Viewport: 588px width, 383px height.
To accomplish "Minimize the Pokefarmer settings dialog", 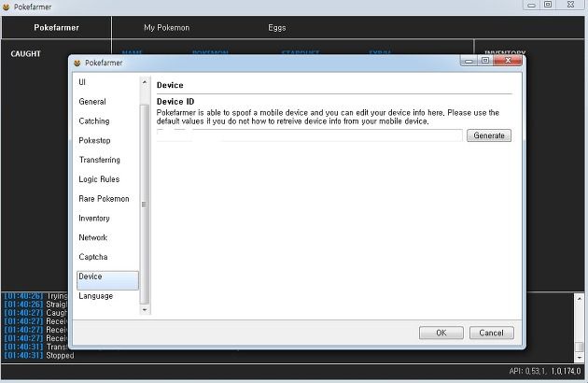I will (x=469, y=61).
